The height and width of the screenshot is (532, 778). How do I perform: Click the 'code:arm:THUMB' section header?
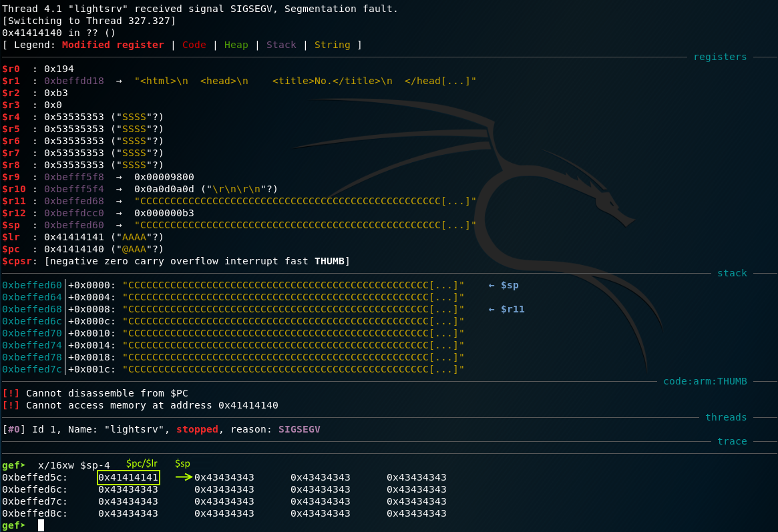(705, 381)
